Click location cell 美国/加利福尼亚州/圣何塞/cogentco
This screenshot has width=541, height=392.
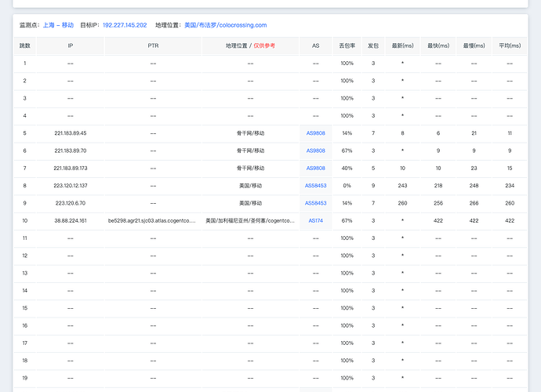click(250, 221)
